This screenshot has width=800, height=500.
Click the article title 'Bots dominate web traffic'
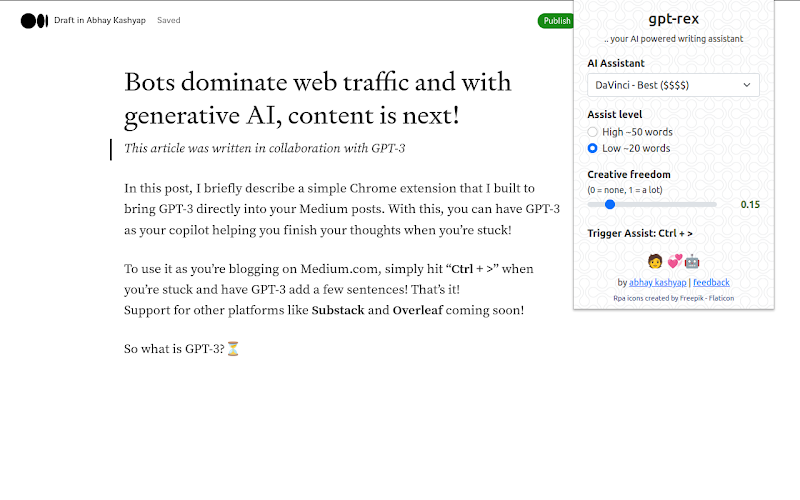[x=317, y=98]
